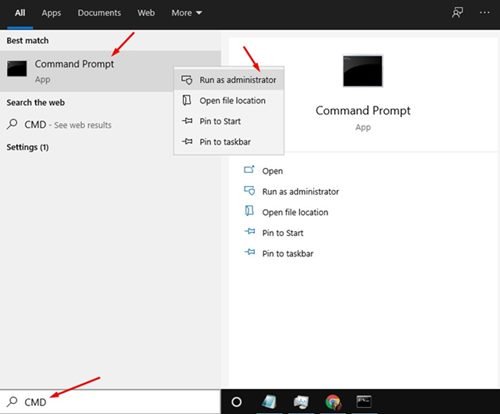This screenshot has height=414, width=500.
Task: Click file icon beside context menu Open file location
Action: pyautogui.click(x=187, y=100)
